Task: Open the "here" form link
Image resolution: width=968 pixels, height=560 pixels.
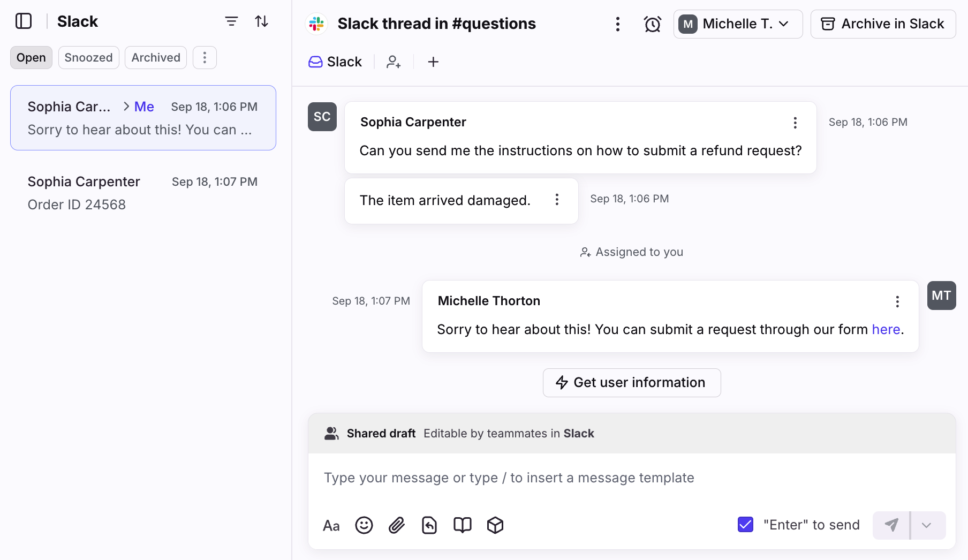Action: pos(886,329)
